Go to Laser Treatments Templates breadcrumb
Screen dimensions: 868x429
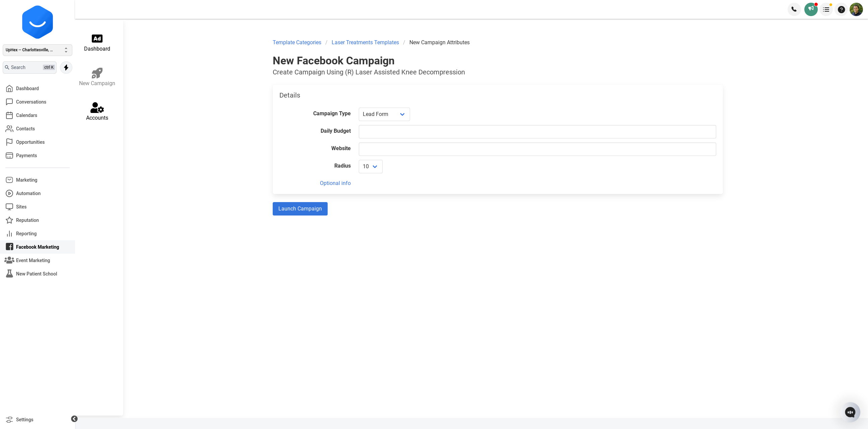pyautogui.click(x=365, y=43)
